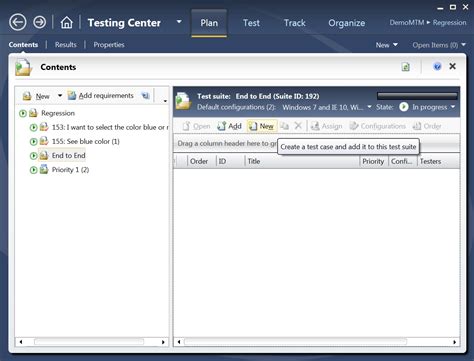Open the dropdown arrow beside tree New
This screenshot has height=361, width=474.
tap(60, 96)
